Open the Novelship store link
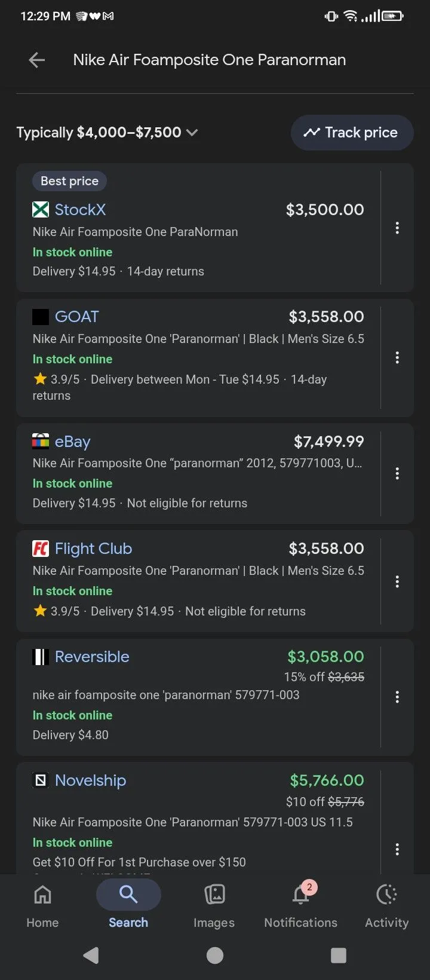The height and width of the screenshot is (980, 430). [90, 780]
